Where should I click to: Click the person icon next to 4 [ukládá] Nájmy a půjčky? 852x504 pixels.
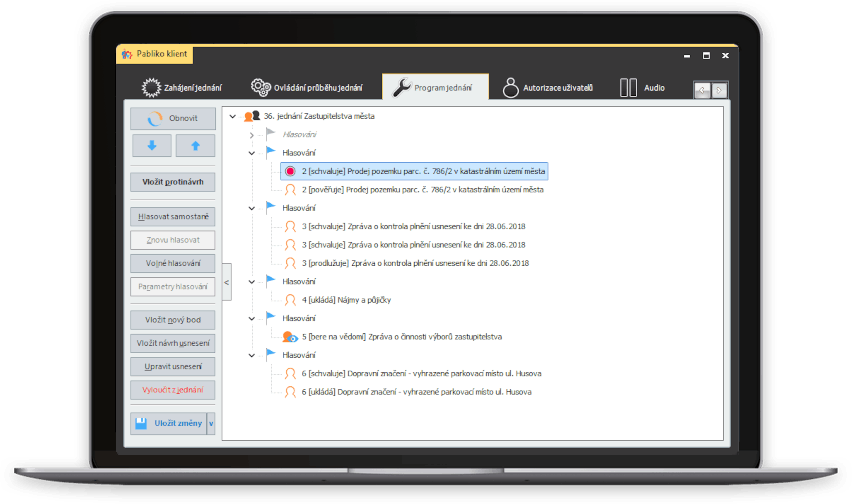[x=290, y=299]
